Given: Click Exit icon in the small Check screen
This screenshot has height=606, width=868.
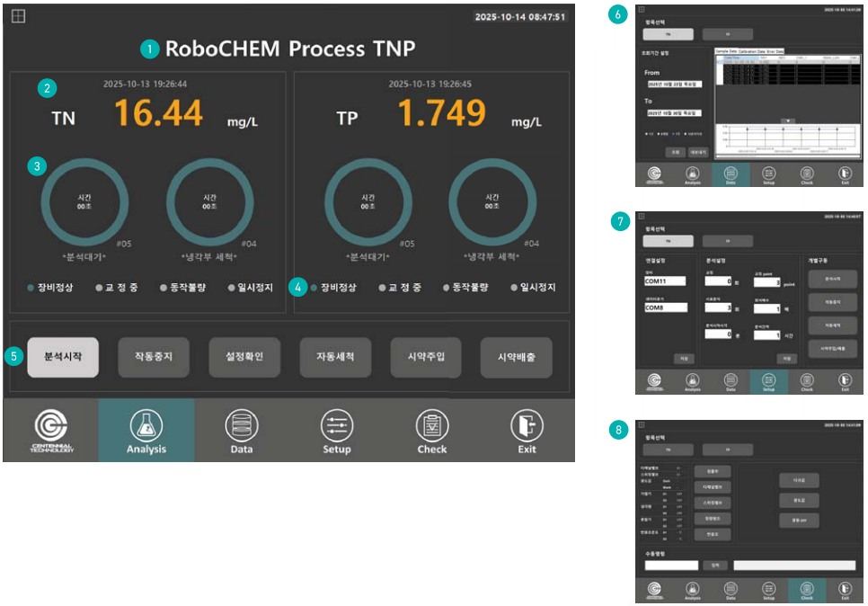Looking at the screenshot, I should click(845, 588).
